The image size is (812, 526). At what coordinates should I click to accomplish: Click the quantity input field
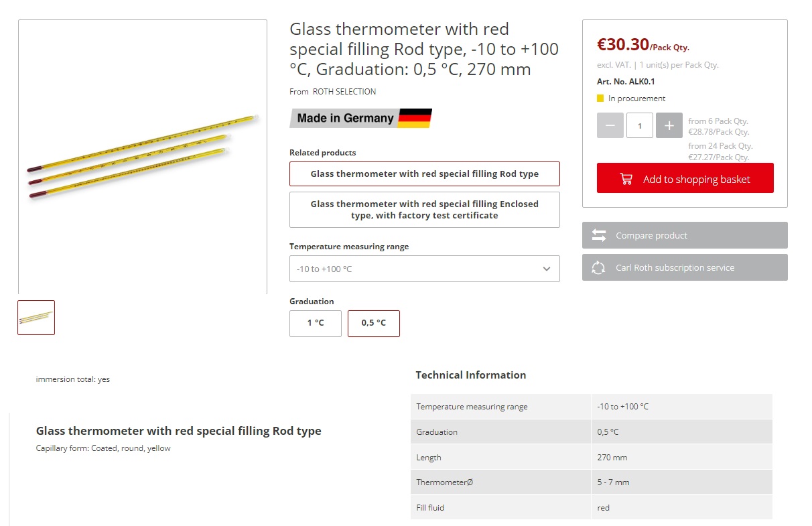pyautogui.click(x=639, y=126)
